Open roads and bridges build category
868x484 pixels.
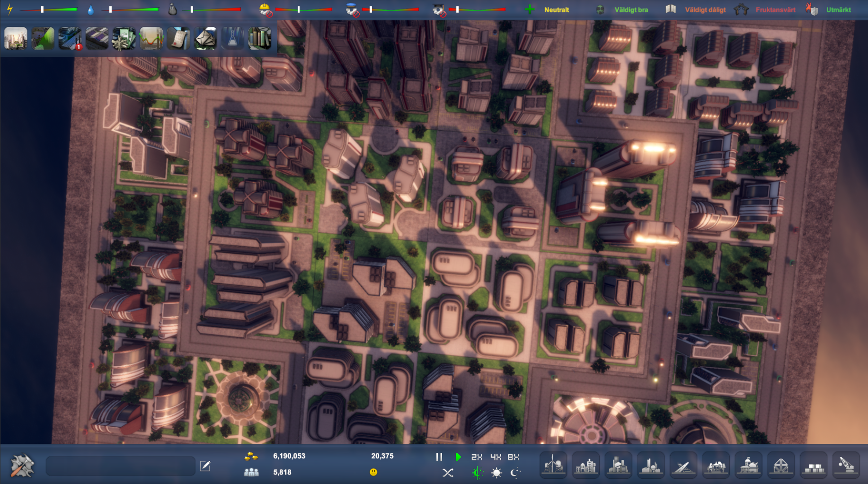click(683, 465)
